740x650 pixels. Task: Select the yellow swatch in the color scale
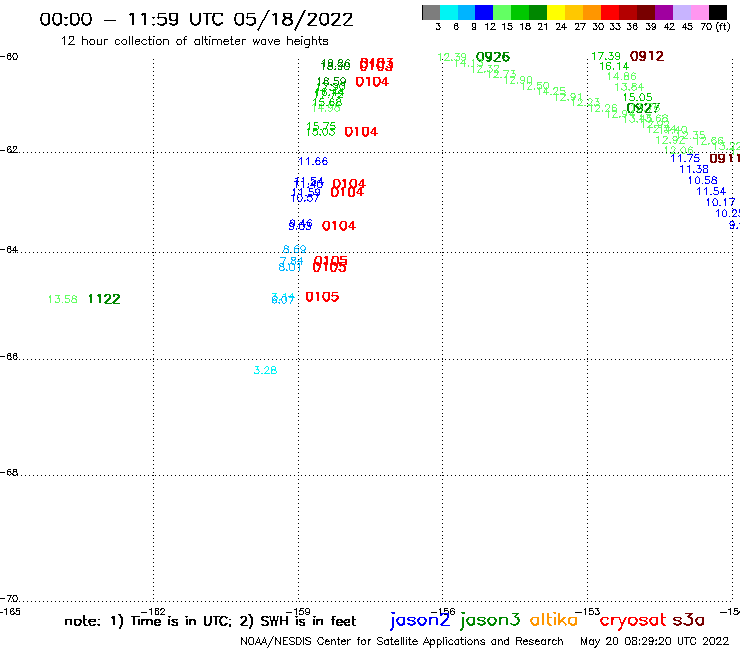(x=556, y=13)
